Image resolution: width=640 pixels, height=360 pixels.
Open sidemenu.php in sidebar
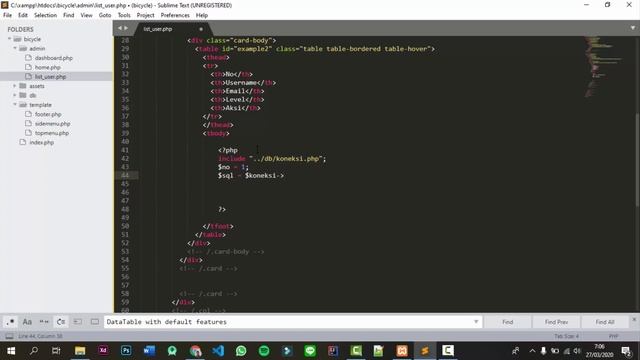52,124
